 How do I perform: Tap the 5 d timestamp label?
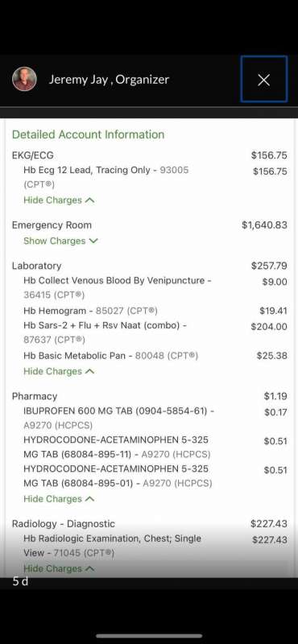[x=20, y=580]
